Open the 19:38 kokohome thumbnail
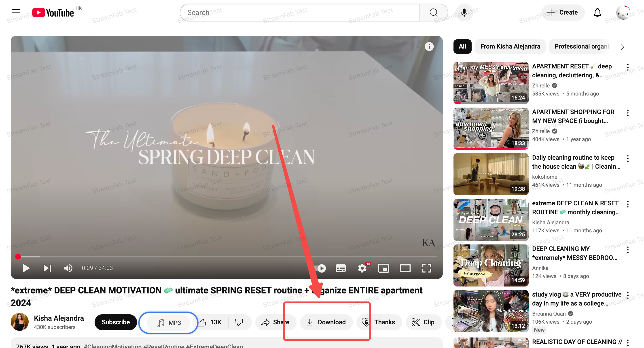The image size is (644, 348). (x=491, y=174)
